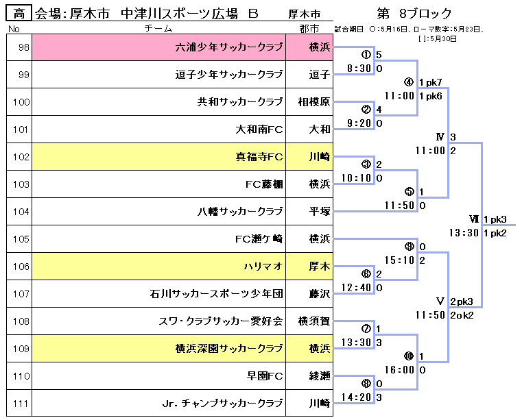
Task: Click the 郡市 column header
Action: (x=309, y=29)
